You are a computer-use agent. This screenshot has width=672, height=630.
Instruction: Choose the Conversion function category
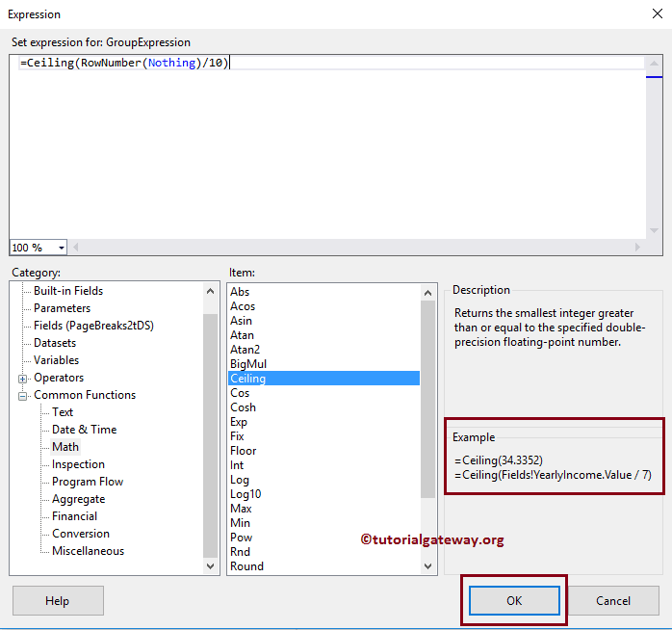pyautogui.click(x=81, y=534)
